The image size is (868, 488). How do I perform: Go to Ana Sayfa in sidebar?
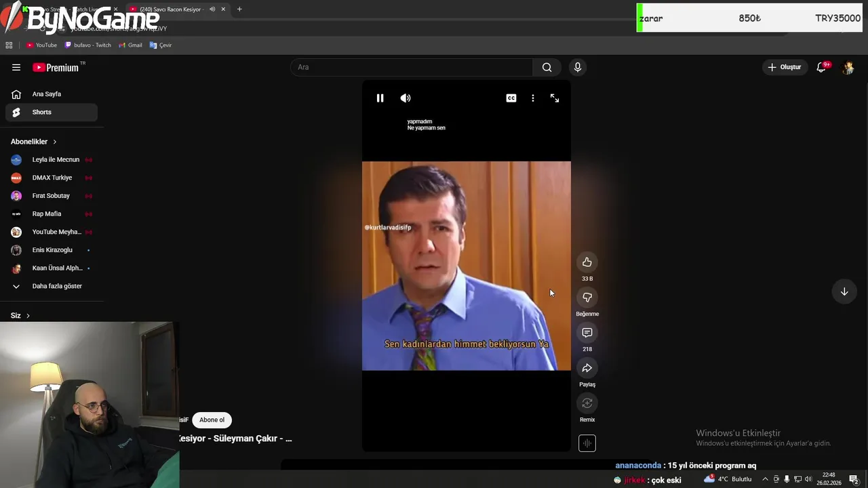(52, 94)
